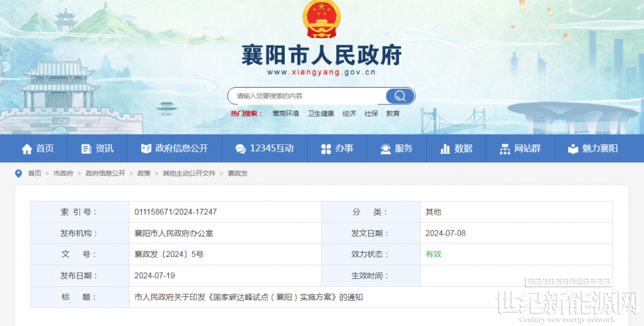Select the 社保 hot search link
Image resolution: width=644 pixels, height=326 pixels.
pos(371,113)
